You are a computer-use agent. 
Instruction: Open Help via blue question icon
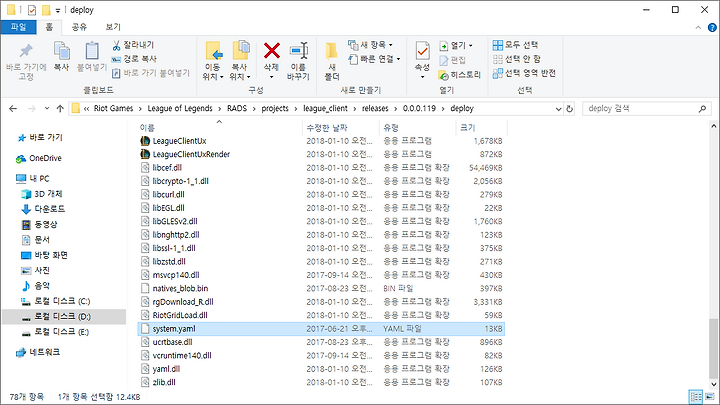point(712,28)
